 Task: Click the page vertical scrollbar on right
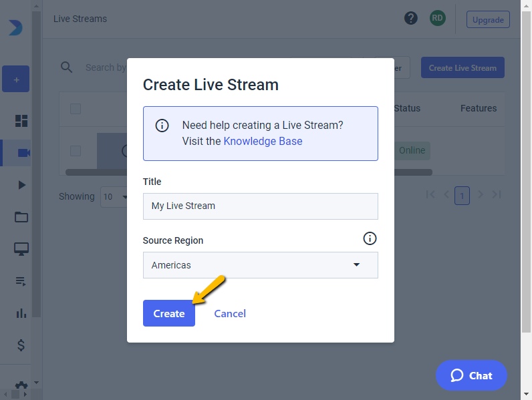(x=526, y=172)
